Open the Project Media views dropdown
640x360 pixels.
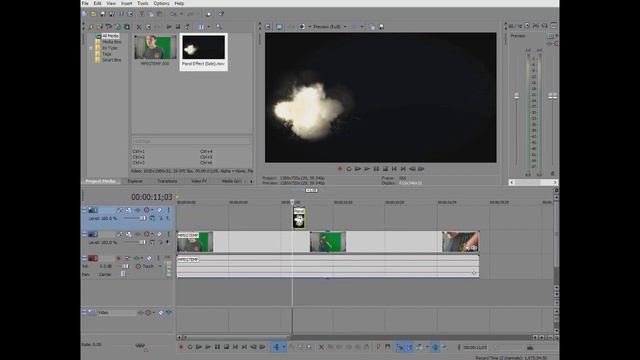pos(209,27)
